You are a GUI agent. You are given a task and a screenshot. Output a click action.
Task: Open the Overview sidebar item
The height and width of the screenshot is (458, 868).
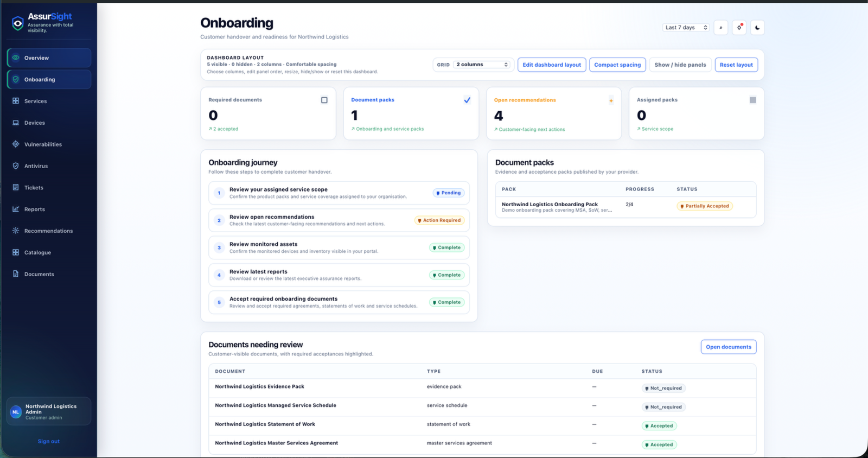click(49, 58)
